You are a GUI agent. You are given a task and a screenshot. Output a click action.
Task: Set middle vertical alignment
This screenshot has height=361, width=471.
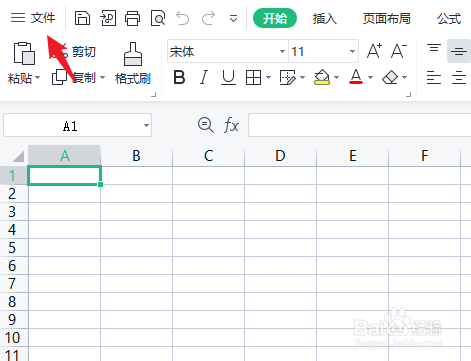[x=459, y=51]
